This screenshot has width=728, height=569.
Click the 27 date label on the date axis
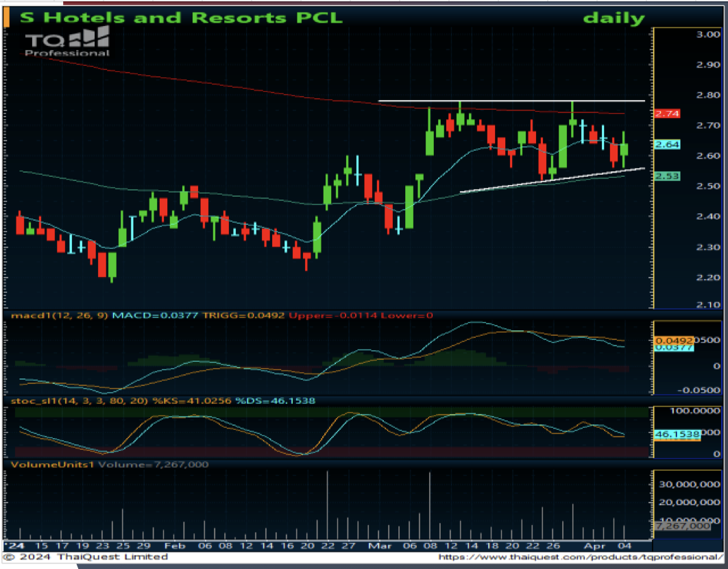click(x=348, y=545)
